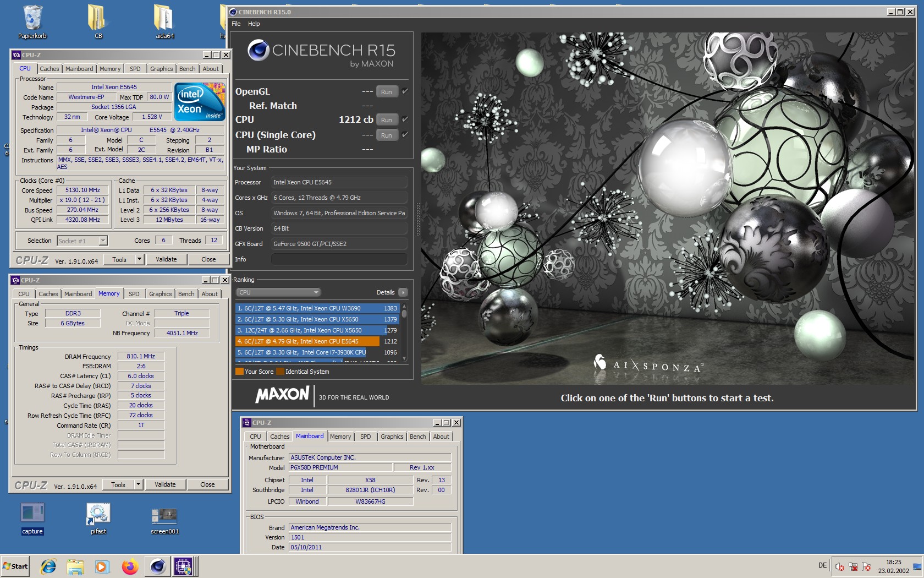Toggle the OpenGL test checkbox
The image size is (924, 578).
pos(405,91)
